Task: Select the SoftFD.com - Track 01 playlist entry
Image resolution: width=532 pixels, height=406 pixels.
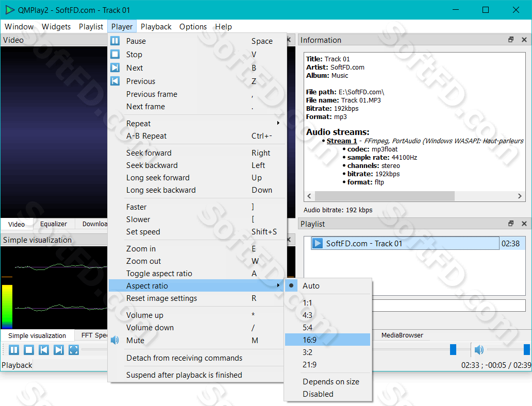Action: 418,244
